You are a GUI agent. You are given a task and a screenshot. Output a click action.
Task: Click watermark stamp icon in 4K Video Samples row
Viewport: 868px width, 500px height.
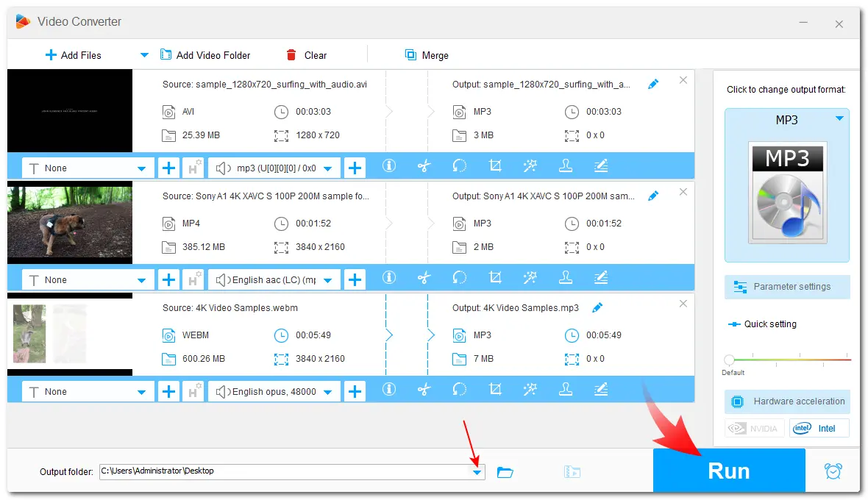[566, 390]
